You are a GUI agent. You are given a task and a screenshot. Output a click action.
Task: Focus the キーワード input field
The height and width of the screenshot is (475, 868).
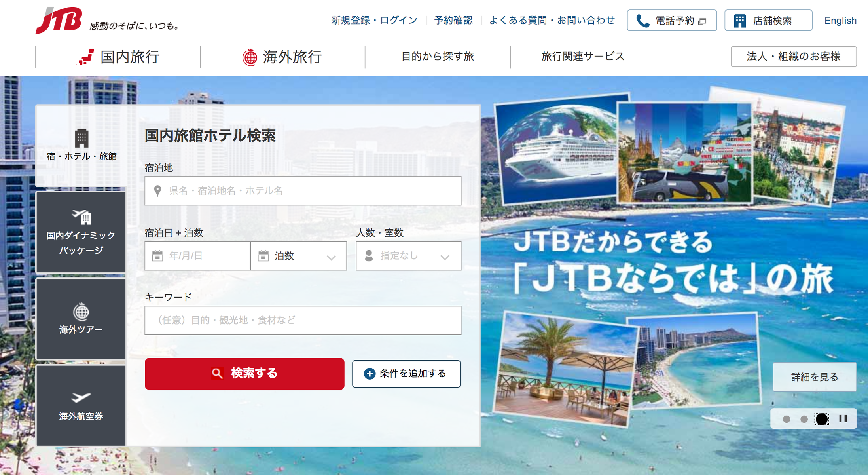coord(303,320)
